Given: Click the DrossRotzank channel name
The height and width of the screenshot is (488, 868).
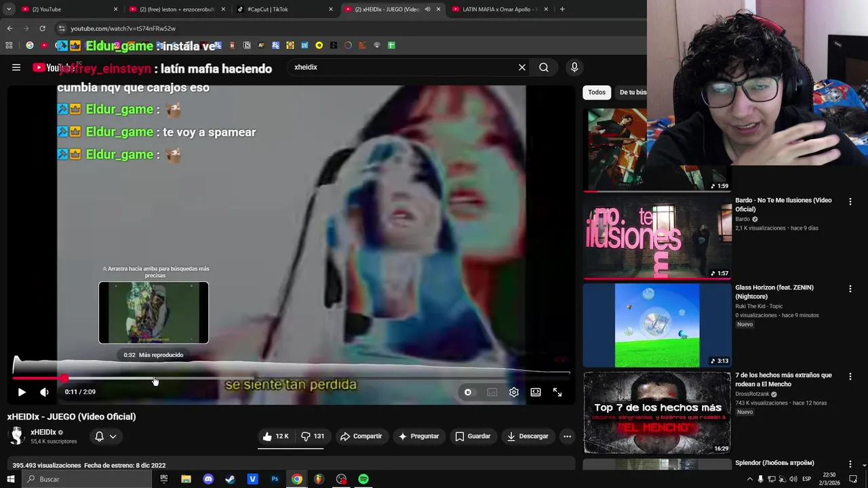Looking at the screenshot, I should coord(752,394).
